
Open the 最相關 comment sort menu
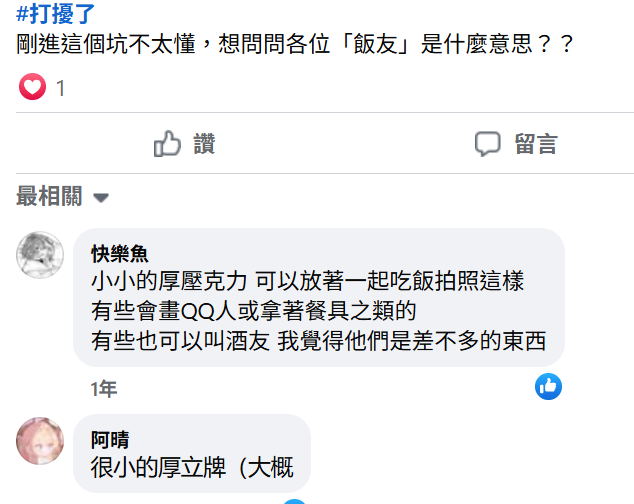[x=62, y=196]
